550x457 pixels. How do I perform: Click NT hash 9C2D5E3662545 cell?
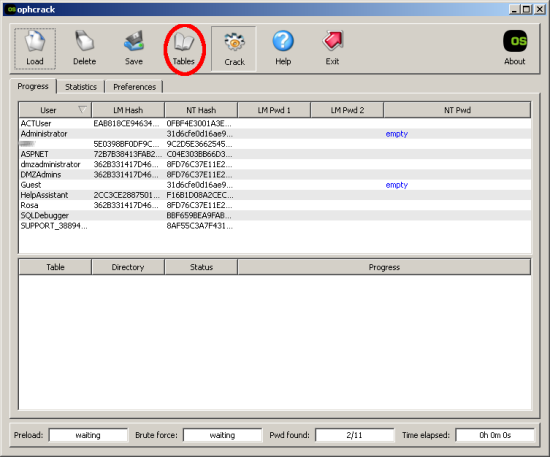[199, 144]
